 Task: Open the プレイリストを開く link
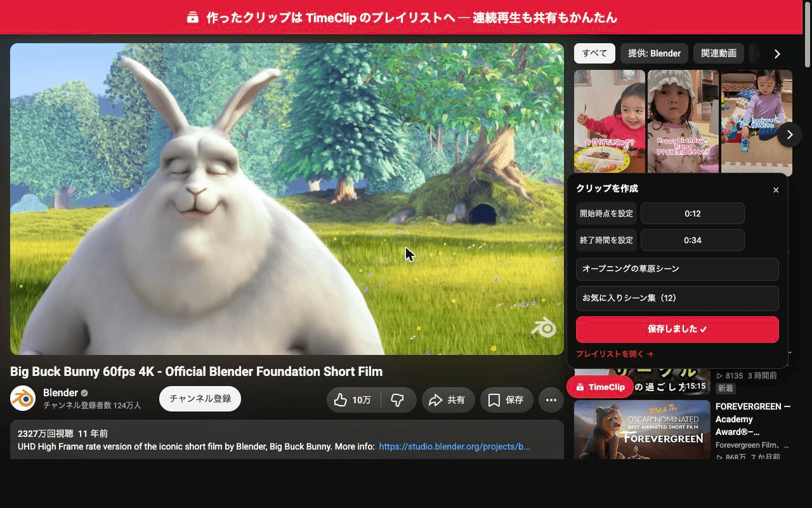tap(614, 354)
